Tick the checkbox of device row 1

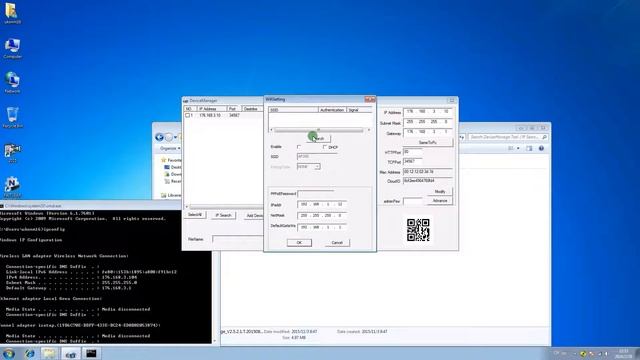[187, 116]
